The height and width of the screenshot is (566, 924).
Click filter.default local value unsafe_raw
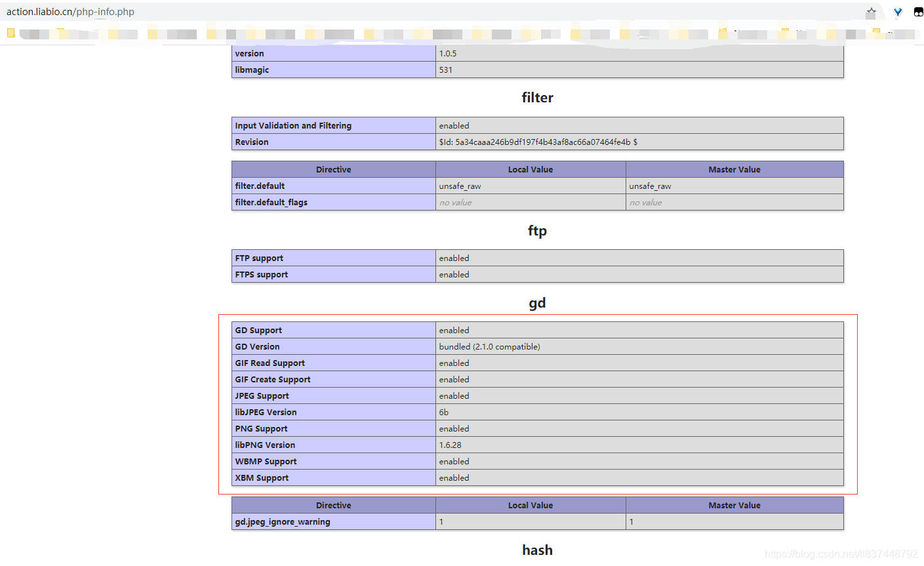point(460,186)
